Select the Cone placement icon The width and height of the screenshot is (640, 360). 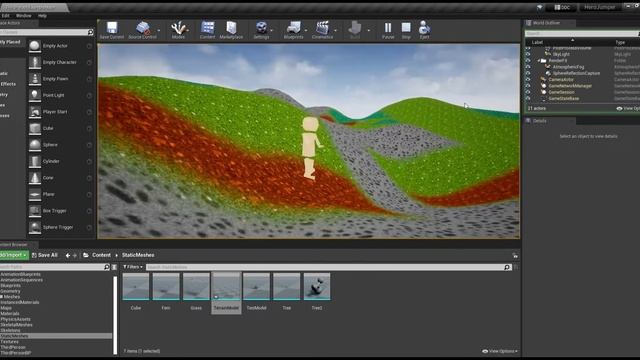35,178
